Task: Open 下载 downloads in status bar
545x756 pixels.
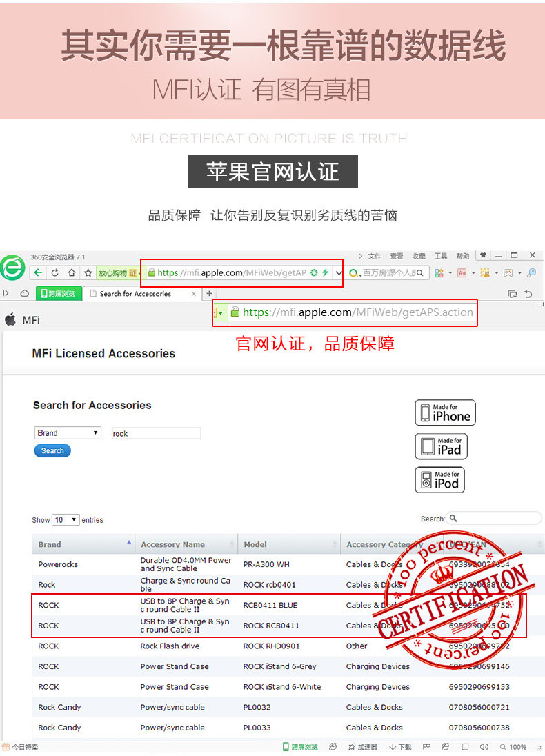Action: pyautogui.click(x=400, y=747)
